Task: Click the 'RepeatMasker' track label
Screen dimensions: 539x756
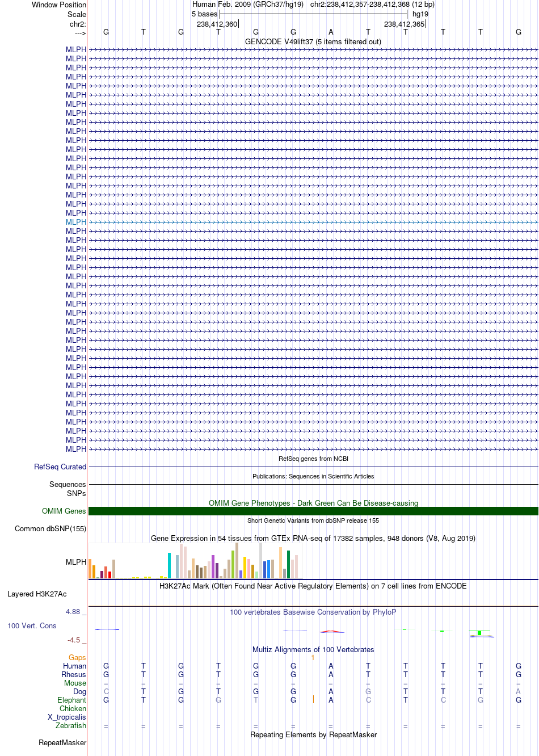Action: [62, 742]
